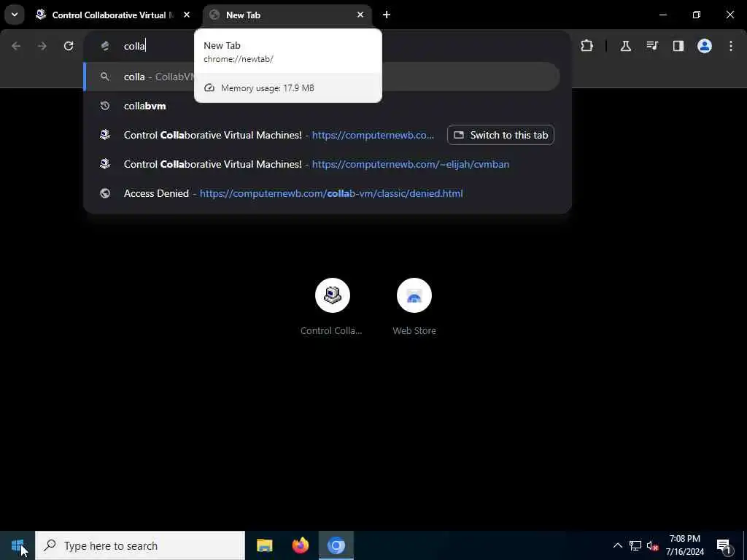Select the 'collabvm' history suggestion
Viewport: 747px width, 560px height.
point(322,106)
